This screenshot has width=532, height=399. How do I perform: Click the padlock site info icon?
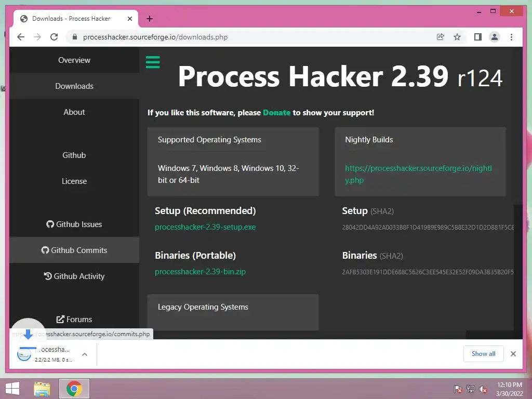[75, 37]
